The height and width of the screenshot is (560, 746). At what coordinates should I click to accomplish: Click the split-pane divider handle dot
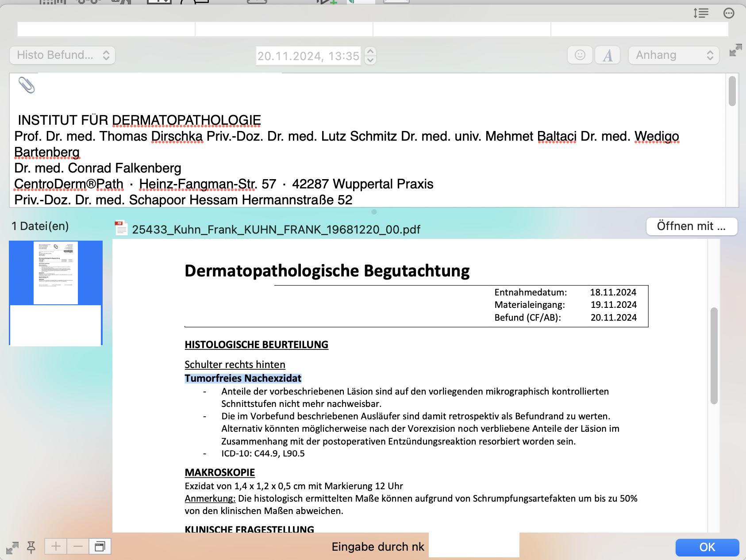tap(374, 212)
